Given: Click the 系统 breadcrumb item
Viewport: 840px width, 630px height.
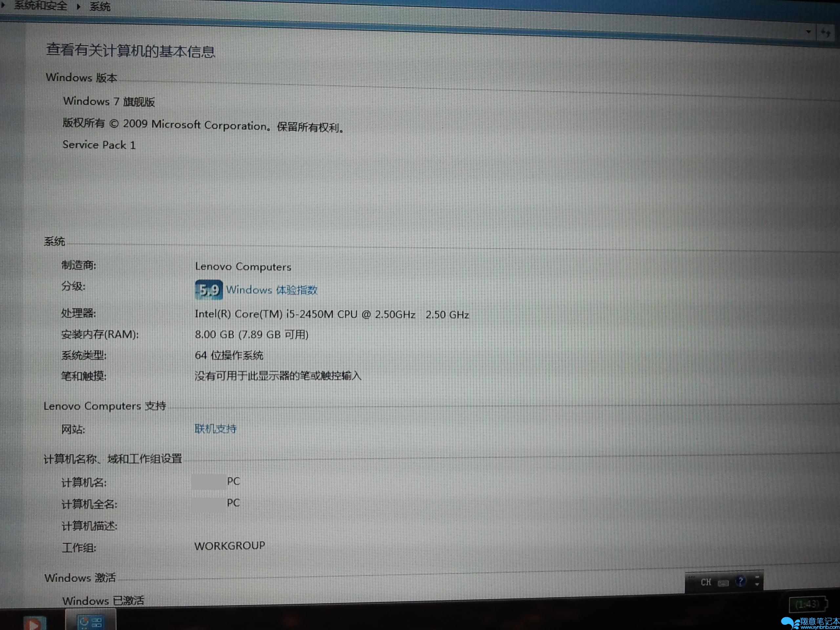Looking at the screenshot, I should (100, 7).
